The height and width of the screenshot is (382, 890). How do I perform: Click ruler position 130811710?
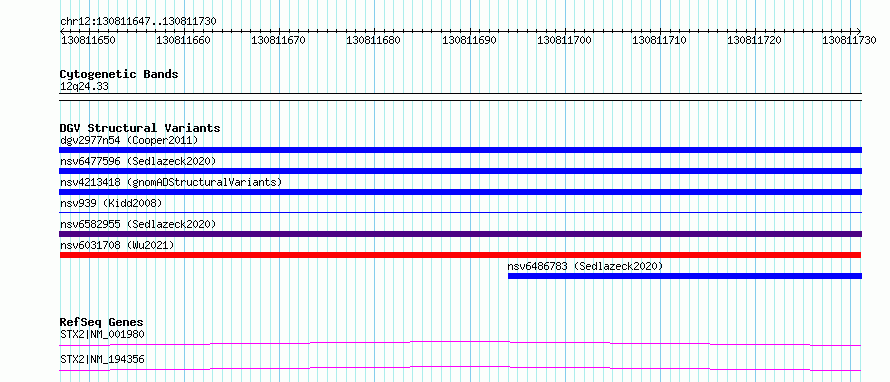(x=659, y=40)
